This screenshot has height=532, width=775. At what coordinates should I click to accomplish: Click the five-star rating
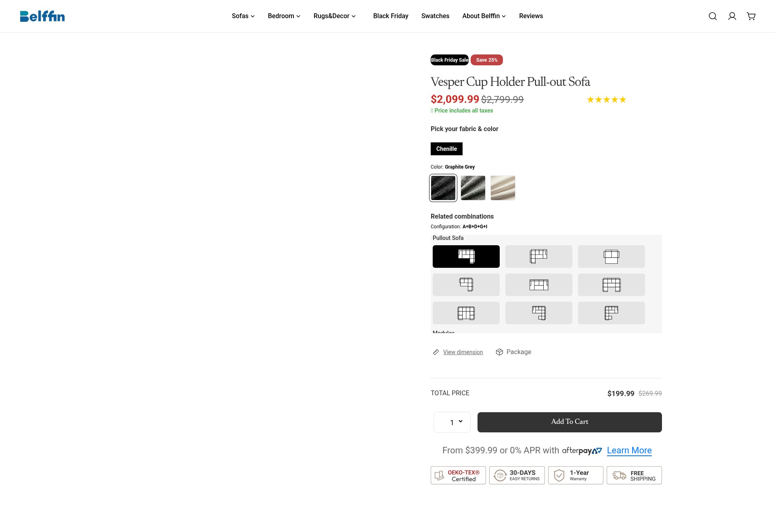point(606,100)
